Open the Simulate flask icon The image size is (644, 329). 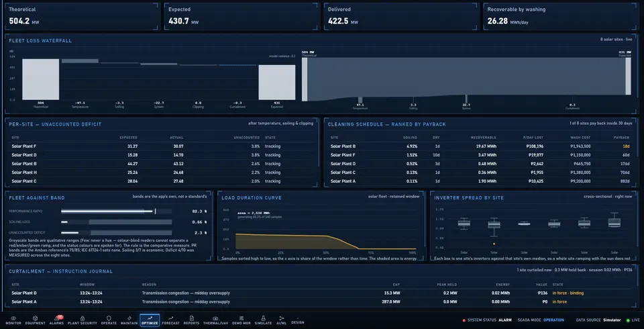[263, 318]
